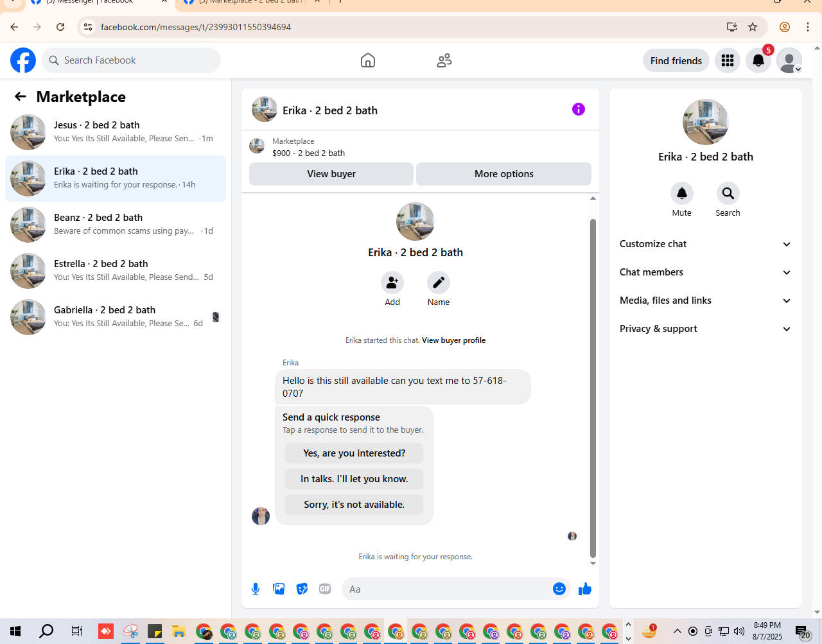Send quick response "In talks. I'll let you know."
Screen dimensions: 822x644
[x=354, y=479]
